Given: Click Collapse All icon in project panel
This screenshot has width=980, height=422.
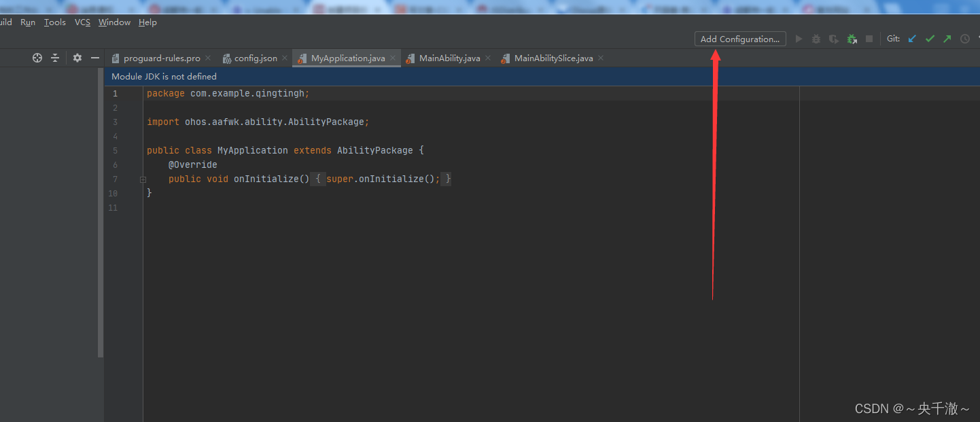Looking at the screenshot, I should coord(55,58).
